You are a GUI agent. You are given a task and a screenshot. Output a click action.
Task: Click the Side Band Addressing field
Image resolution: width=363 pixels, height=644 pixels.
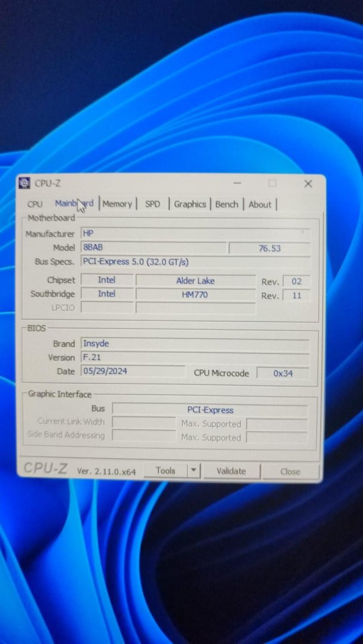click(144, 436)
